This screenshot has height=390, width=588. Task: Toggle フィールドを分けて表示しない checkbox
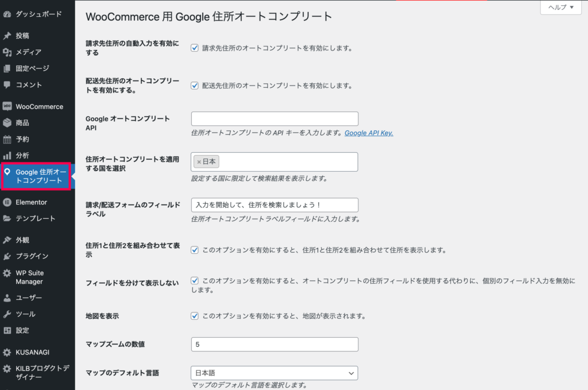[x=195, y=280]
